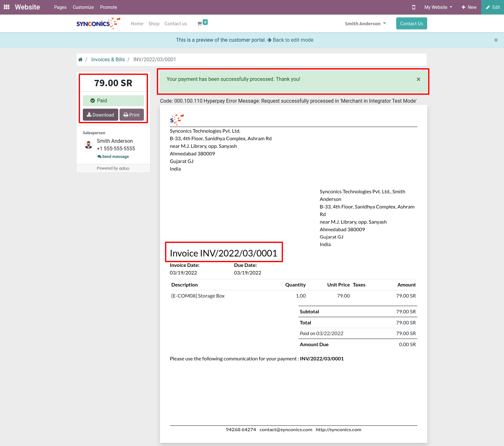This screenshot has width=504, height=446.
Task: Open the New content menu
Action: (469, 7)
